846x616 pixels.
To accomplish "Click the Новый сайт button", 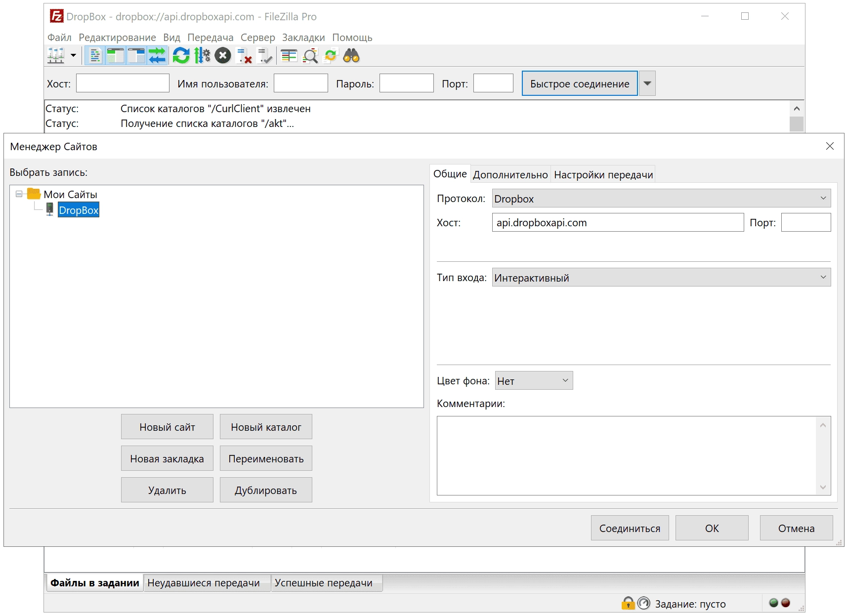I will pyautogui.click(x=167, y=427).
